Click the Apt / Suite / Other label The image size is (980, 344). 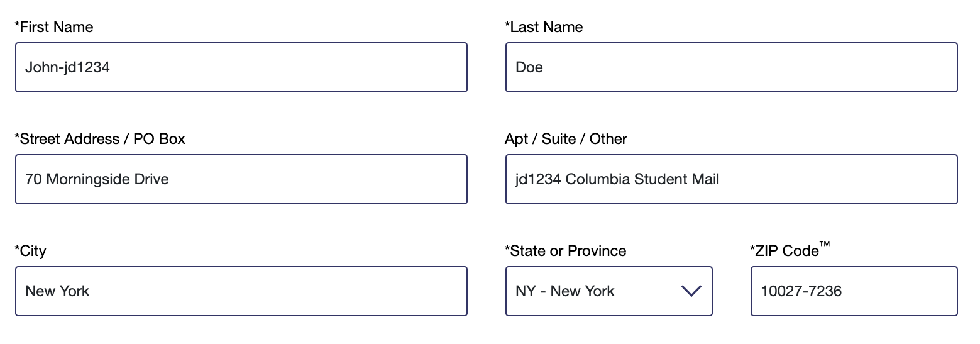566,139
